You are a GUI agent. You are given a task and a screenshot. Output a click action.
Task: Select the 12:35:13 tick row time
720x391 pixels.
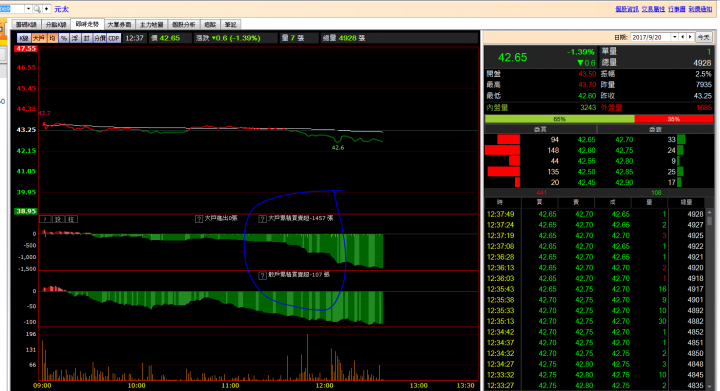[x=501, y=321]
